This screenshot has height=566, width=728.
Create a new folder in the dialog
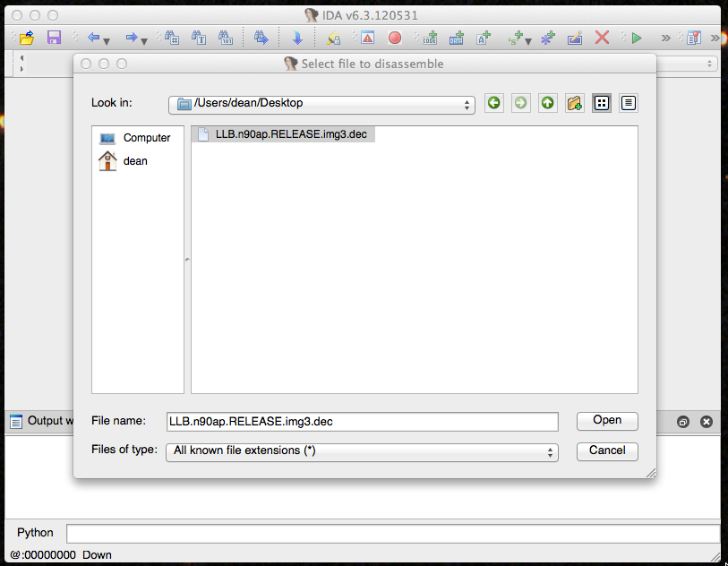point(575,103)
